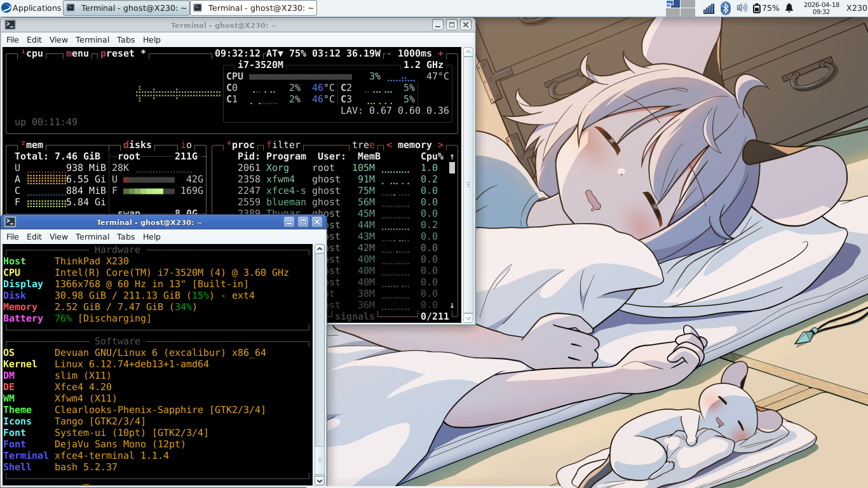The image size is (868, 488).
Task: Open the AT battery selector in btop
Action: pyautogui.click(x=275, y=53)
